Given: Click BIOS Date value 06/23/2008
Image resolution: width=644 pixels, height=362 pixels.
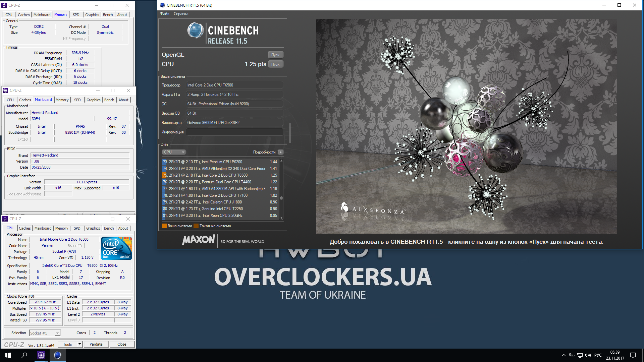Looking at the screenshot, I should pos(80,168).
